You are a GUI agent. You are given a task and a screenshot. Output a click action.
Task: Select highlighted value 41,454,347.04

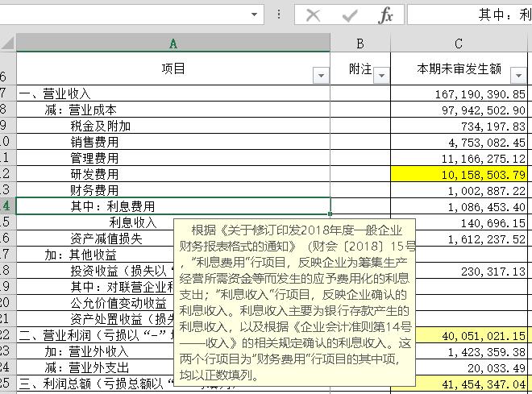(472, 384)
